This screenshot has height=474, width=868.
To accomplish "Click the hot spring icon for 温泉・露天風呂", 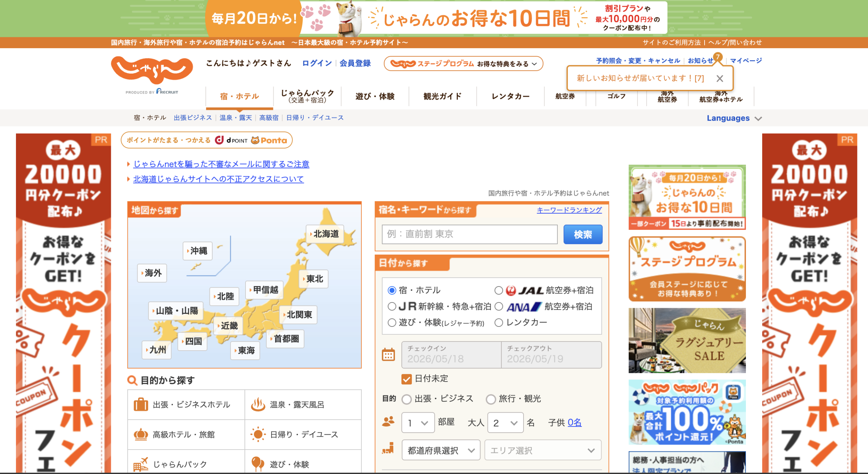I will click(x=258, y=404).
